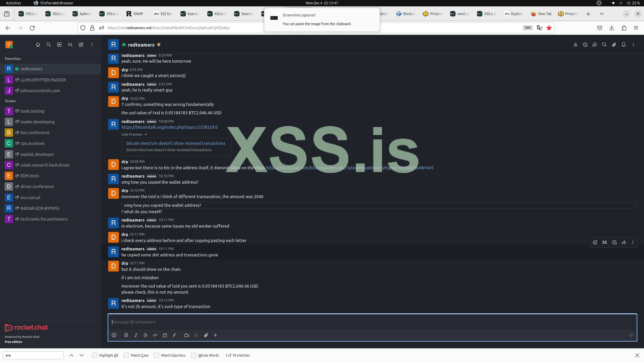Enable the Match Case checkbox
The image size is (644, 362).
(x=126, y=355)
